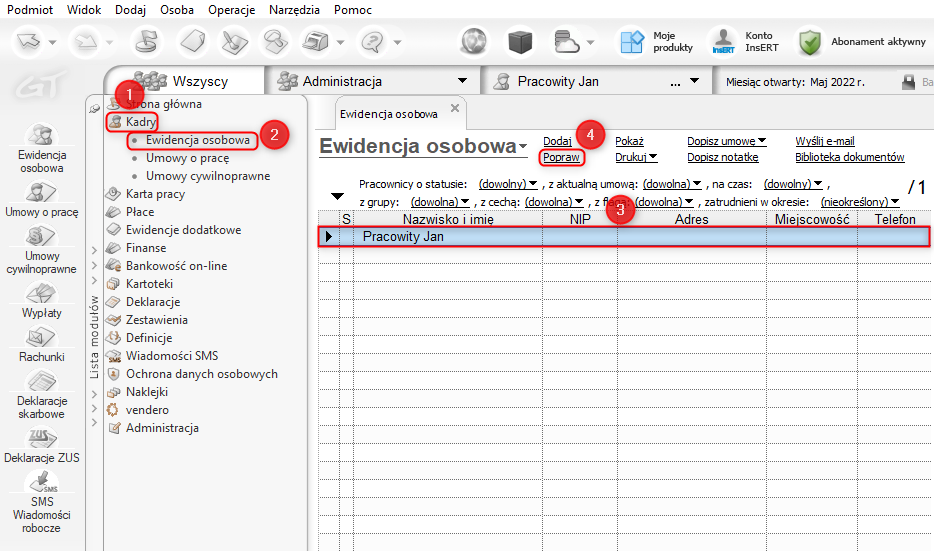Click Wyślij e-mail link

pos(824,141)
